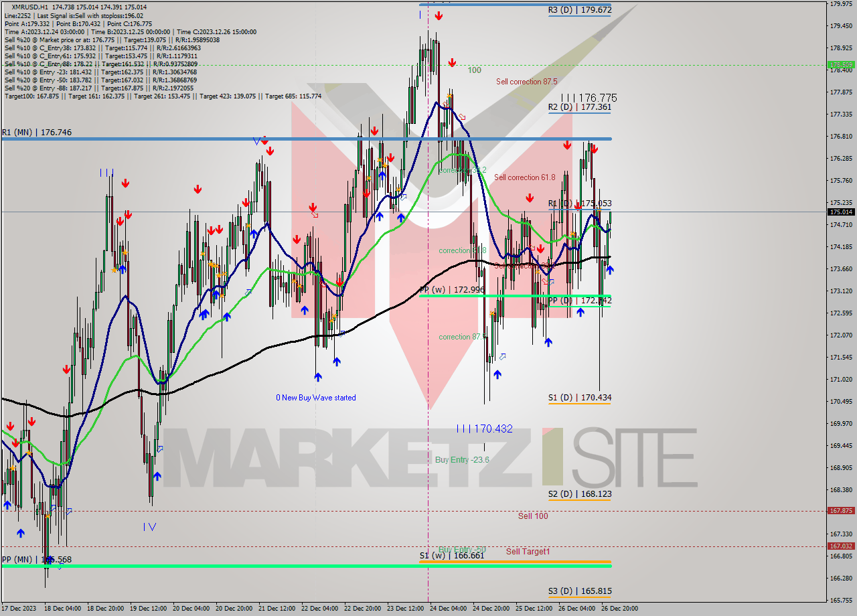Select '18 Dec 04:00' on the time axis
This screenshot has height=616, width=857.
62,609
